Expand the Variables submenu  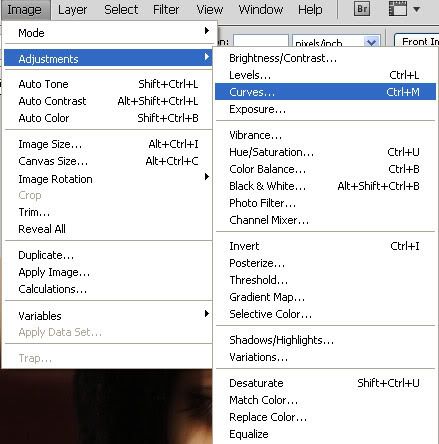click(108, 316)
